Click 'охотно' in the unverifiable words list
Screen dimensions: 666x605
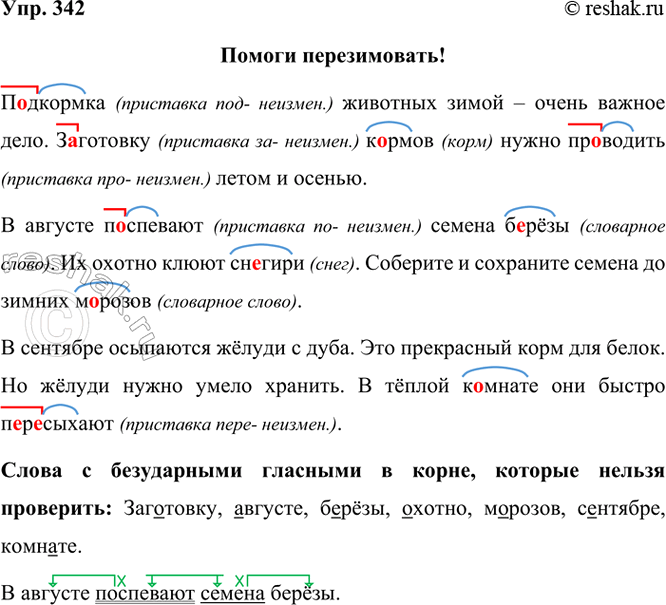point(425,508)
